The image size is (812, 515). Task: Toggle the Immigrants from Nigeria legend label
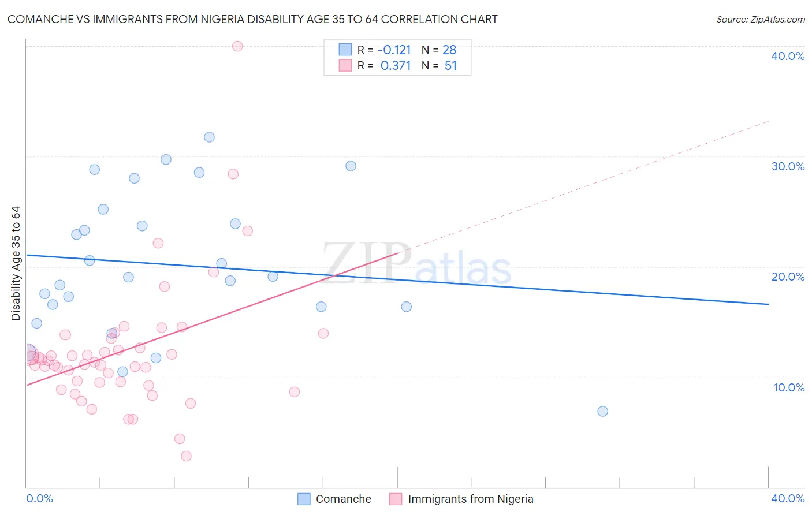pos(471,499)
